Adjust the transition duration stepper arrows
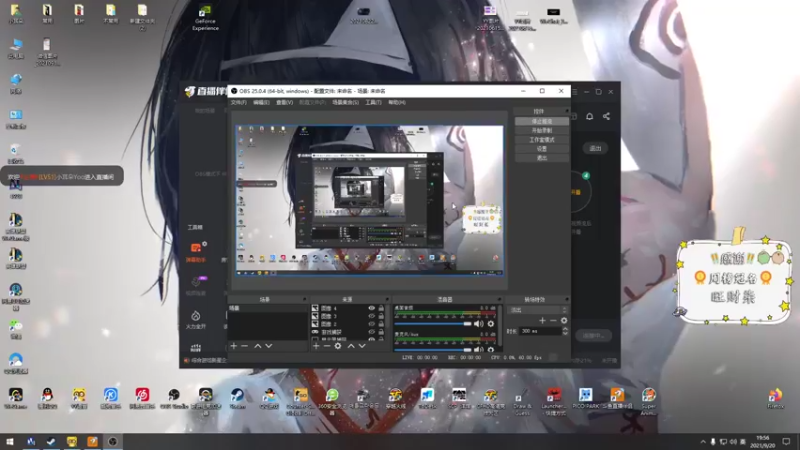This screenshot has width=800, height=450. tap(565, 331)
